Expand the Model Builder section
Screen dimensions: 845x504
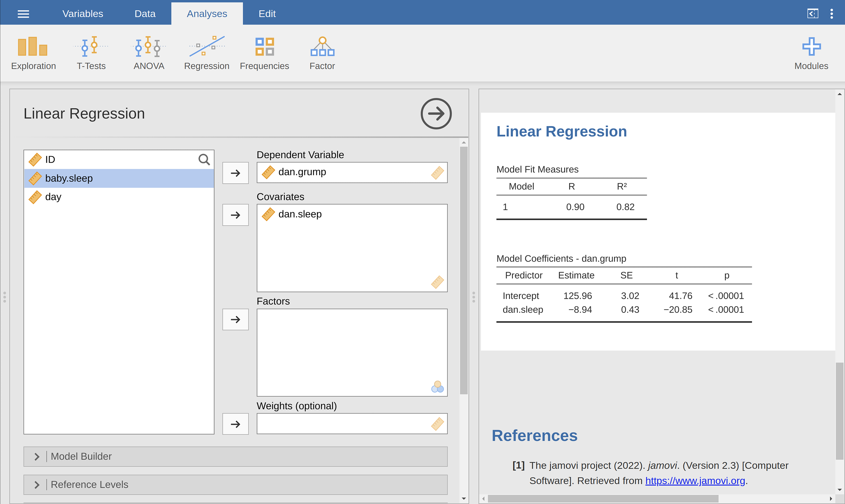point(235,457)
